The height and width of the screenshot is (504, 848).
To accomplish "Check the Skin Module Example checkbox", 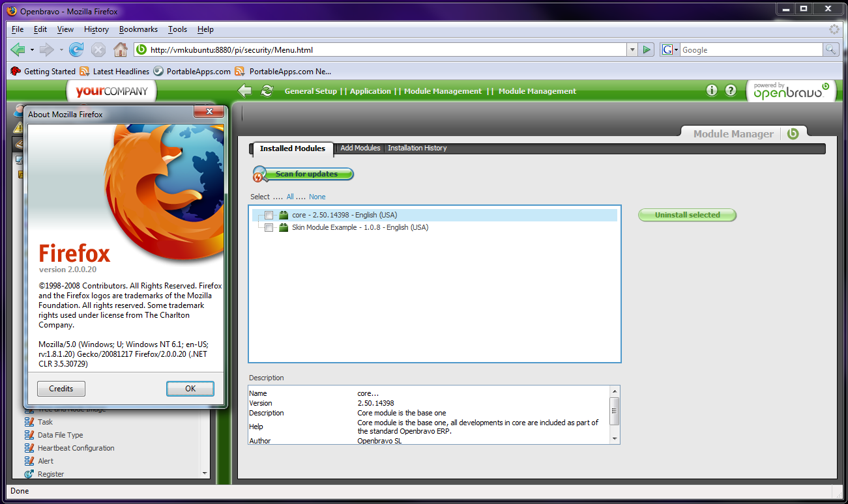I will tap(269, 228).
